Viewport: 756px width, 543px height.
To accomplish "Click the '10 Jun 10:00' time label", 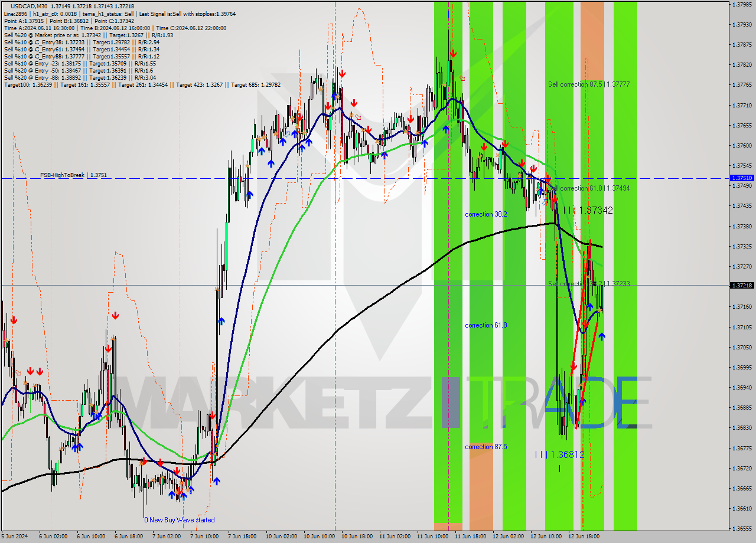I will [320, 537].
